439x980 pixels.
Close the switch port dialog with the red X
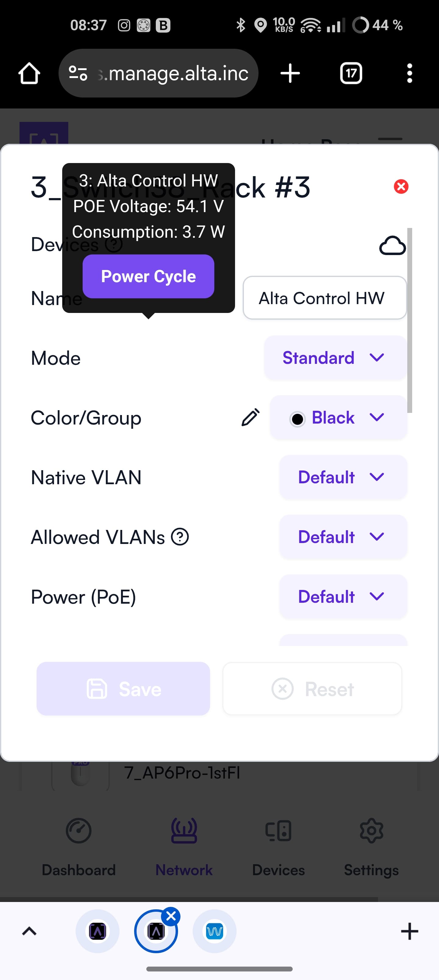(x=401, y=186)
